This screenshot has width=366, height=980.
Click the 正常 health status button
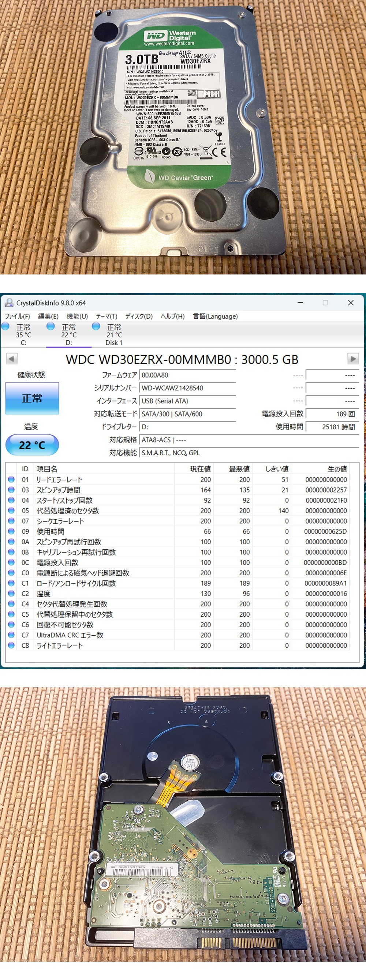click(32, 398)
